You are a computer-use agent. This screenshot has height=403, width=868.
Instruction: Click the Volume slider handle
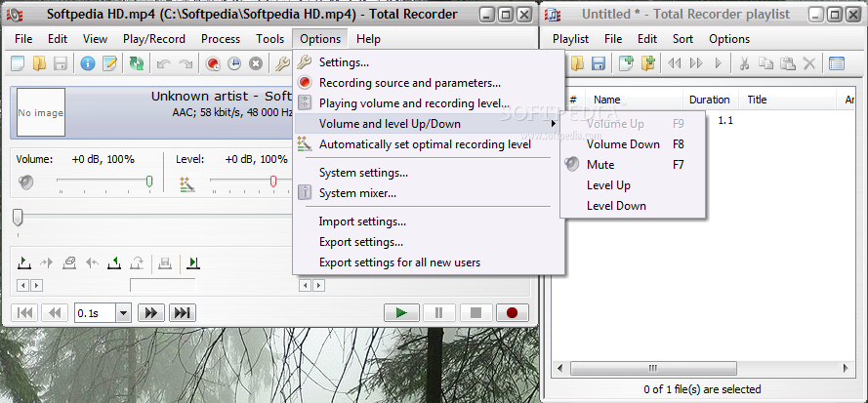pos(149,181)
